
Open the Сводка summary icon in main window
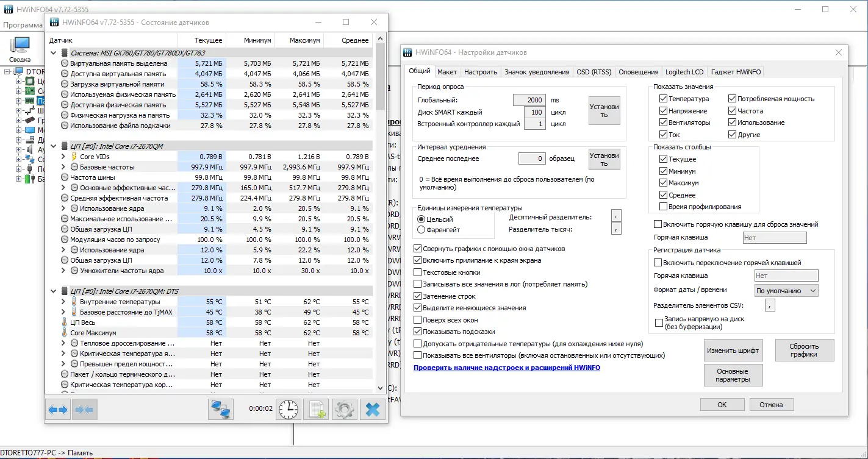[x=20, y=45]
